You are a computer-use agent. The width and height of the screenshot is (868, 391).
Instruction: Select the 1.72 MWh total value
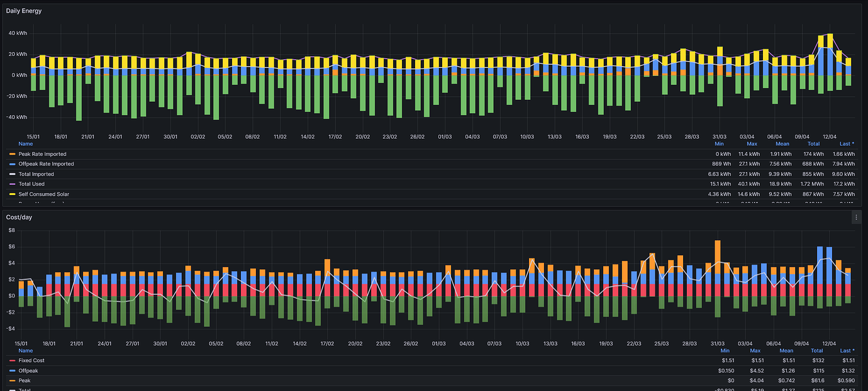click(x=812, y=184)
